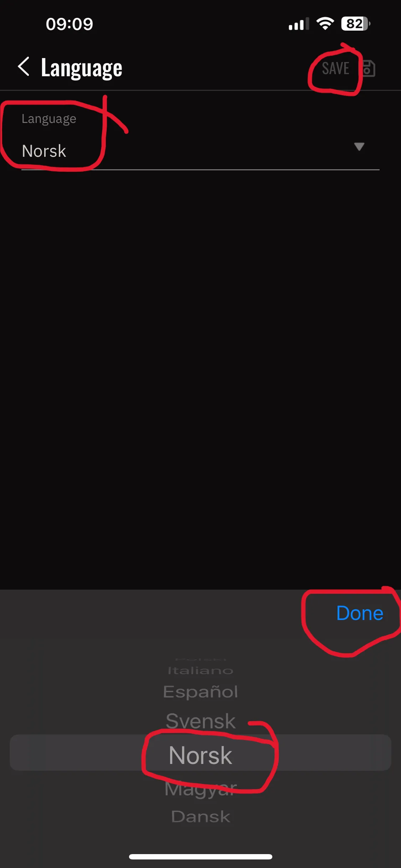Tap the home indicator bar at bottom
The width and height of the screenshot is (401, 868).
(201, 857)
